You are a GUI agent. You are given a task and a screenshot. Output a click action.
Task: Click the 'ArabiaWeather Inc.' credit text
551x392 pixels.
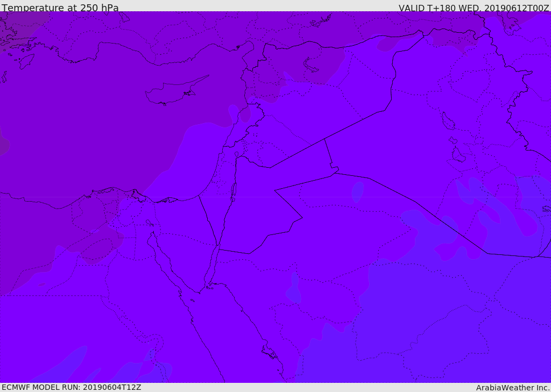click(513, 388)
